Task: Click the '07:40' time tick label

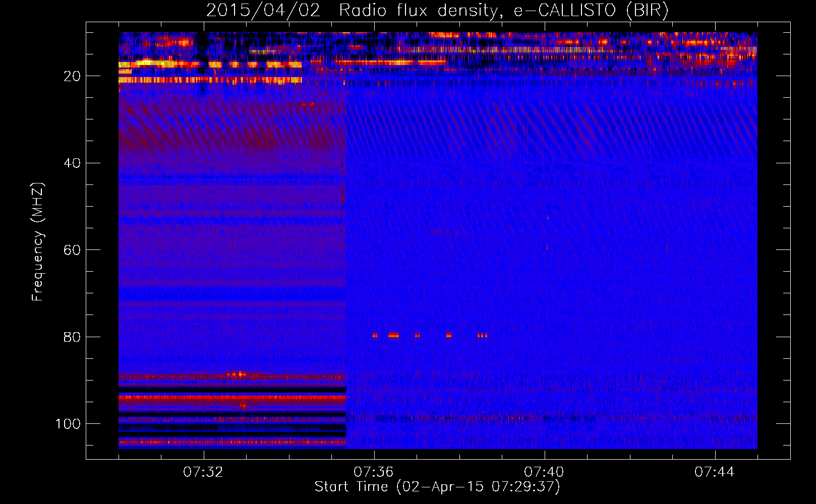Action: pos(544,472)
